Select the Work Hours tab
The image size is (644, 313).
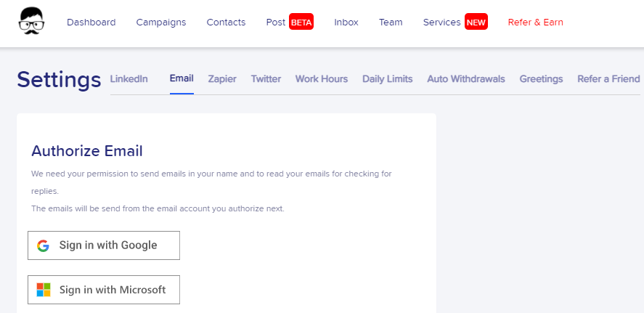322,79
